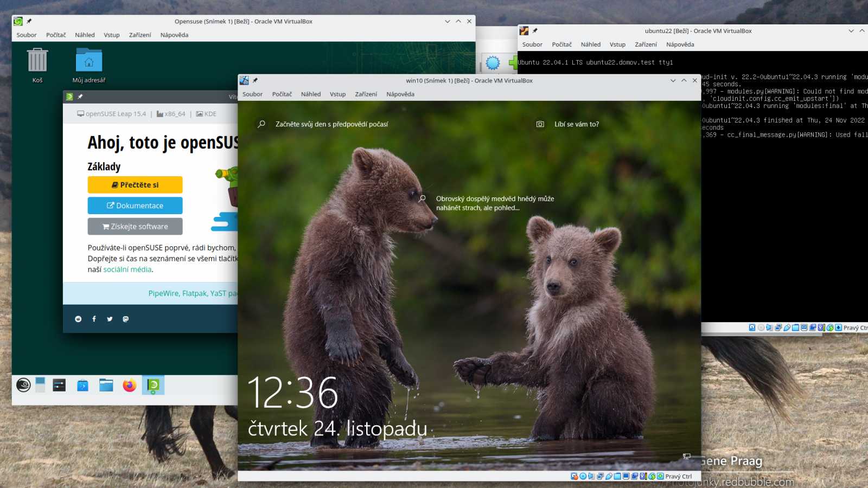Click the network icon on Windows lock screen
The width and height of the screenshot is (868, 488).
pos(687,457)
